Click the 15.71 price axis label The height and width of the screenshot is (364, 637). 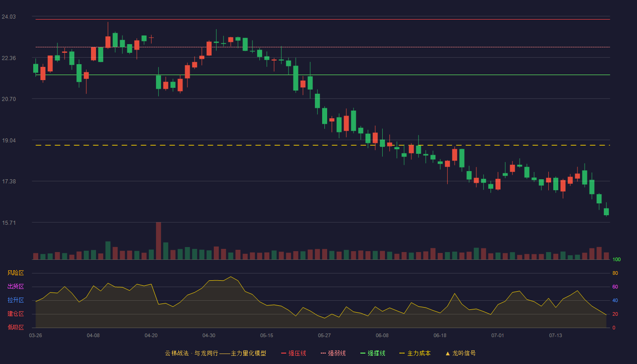tap(9, 223)
